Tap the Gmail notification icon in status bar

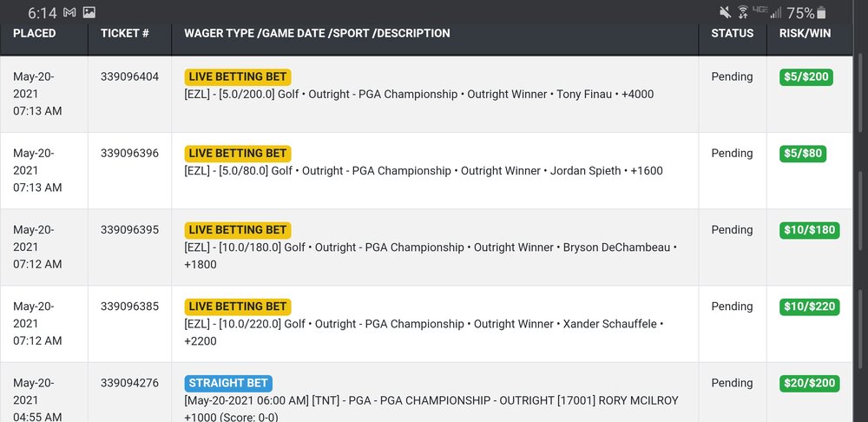click(x=69, y=12)
